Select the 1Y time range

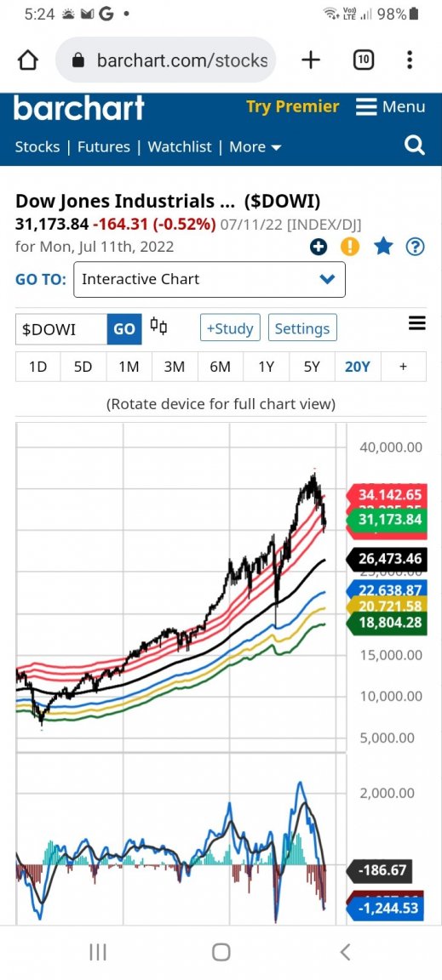click(267, 367)
